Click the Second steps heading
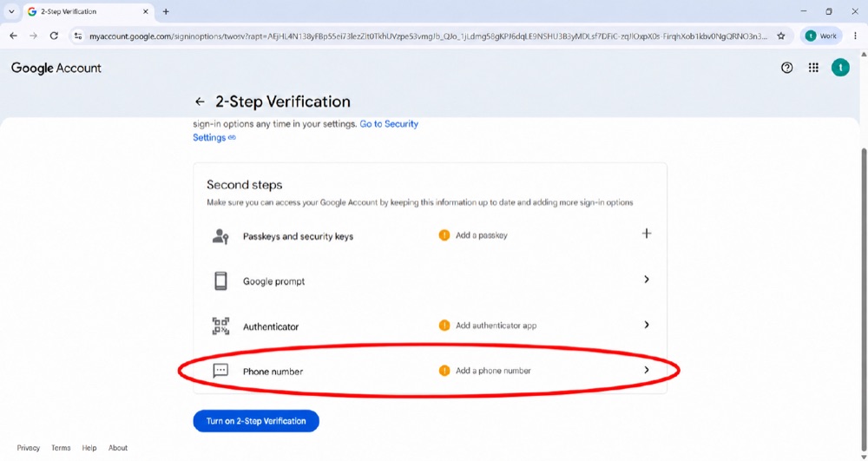This screenshot has height=461, width=868. [244, 185]
